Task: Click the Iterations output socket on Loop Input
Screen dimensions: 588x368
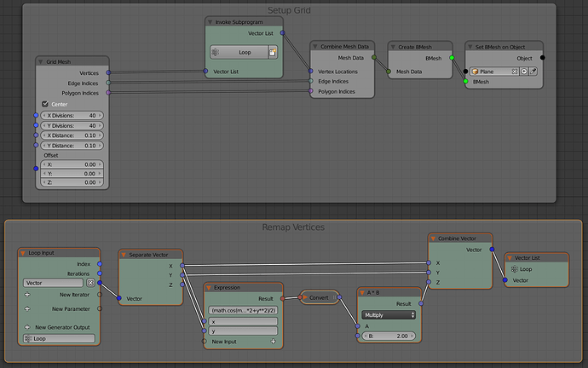Action: pyautogui.click(x=100, y=273)
